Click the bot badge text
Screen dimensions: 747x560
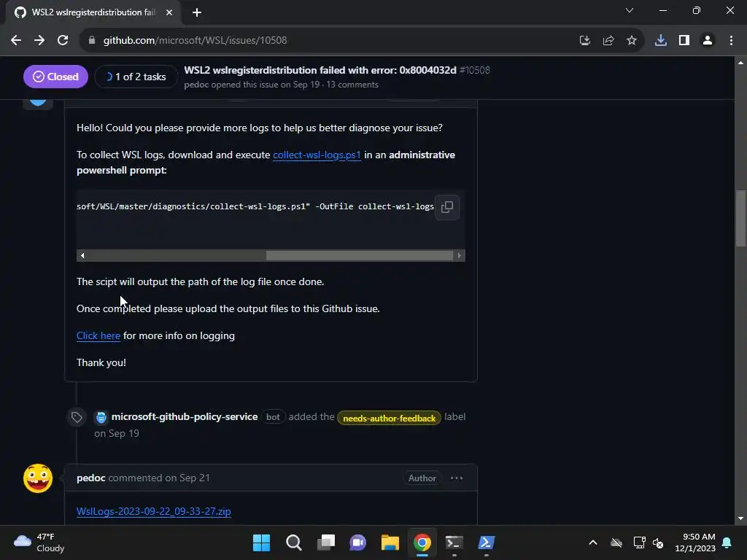[x=273, y=416]
